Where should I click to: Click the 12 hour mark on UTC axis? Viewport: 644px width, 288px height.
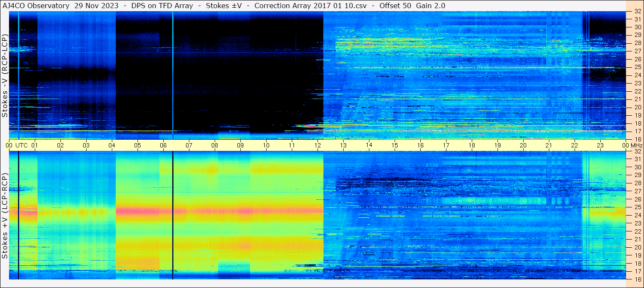tap(318, 145)
